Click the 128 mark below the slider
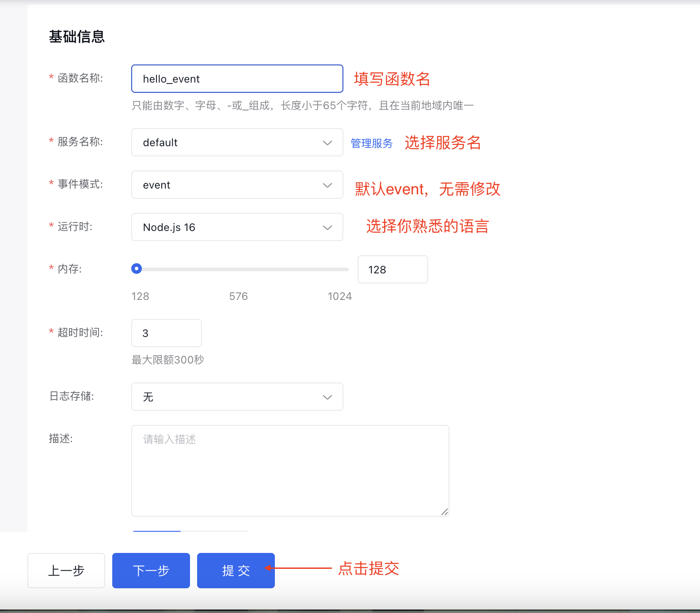 click(x=141, y=296)
